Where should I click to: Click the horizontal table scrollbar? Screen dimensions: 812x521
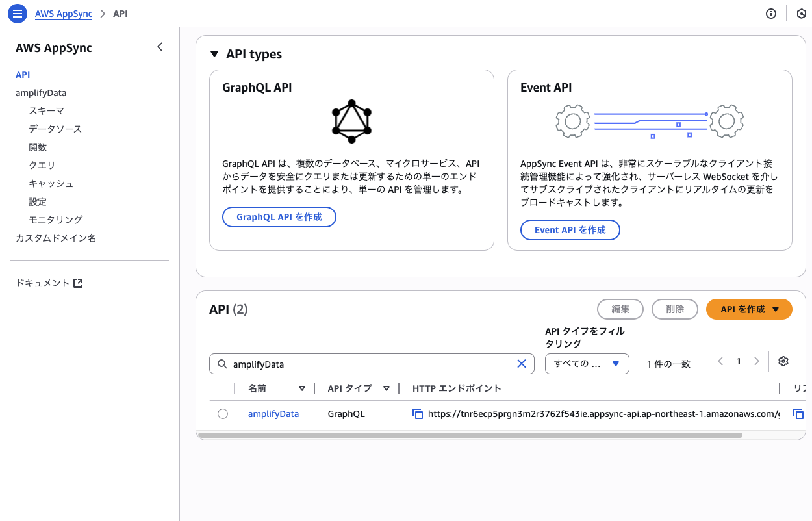coord(470,435)
